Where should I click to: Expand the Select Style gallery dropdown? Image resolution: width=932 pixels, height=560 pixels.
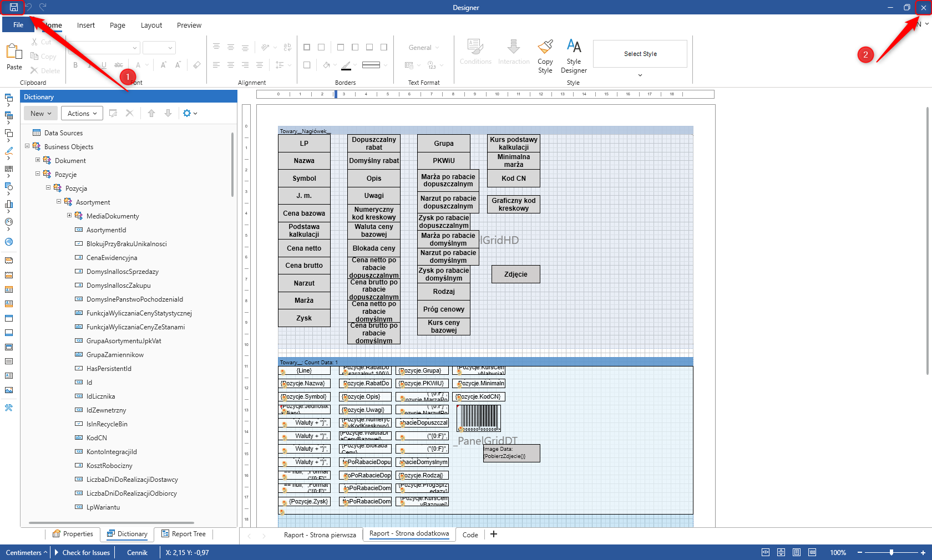click(x=640, y=75)
